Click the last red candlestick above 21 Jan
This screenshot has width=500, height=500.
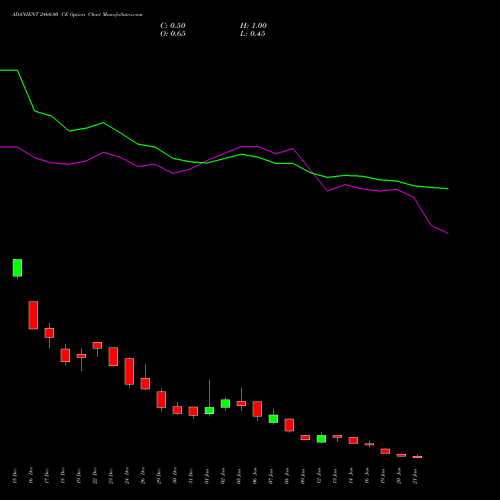tap(417, 457)
